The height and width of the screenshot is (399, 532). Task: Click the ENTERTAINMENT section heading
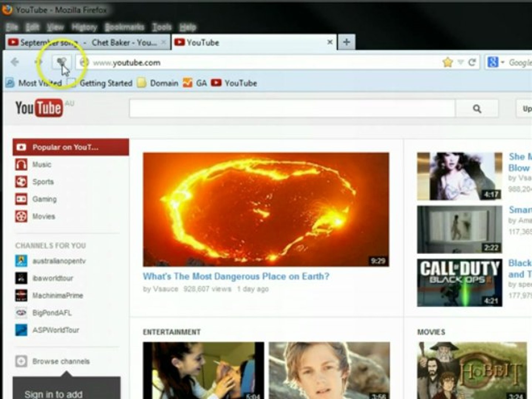coord(172,332)
